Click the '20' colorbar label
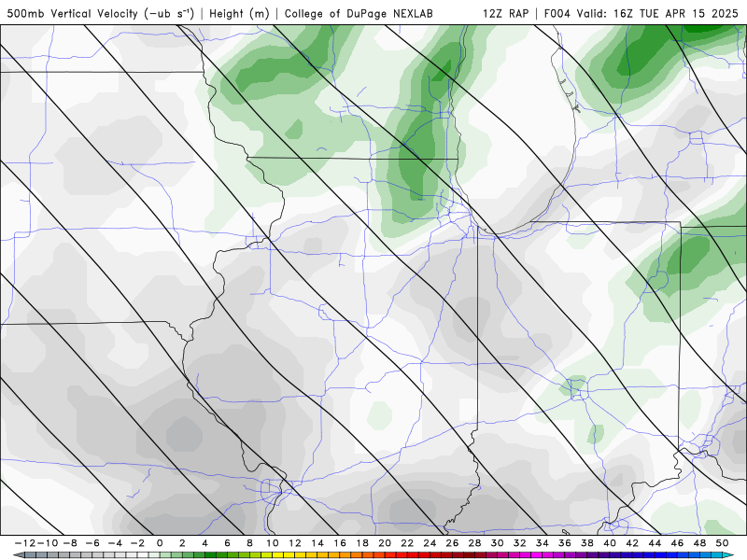 [x=385, y=543]
